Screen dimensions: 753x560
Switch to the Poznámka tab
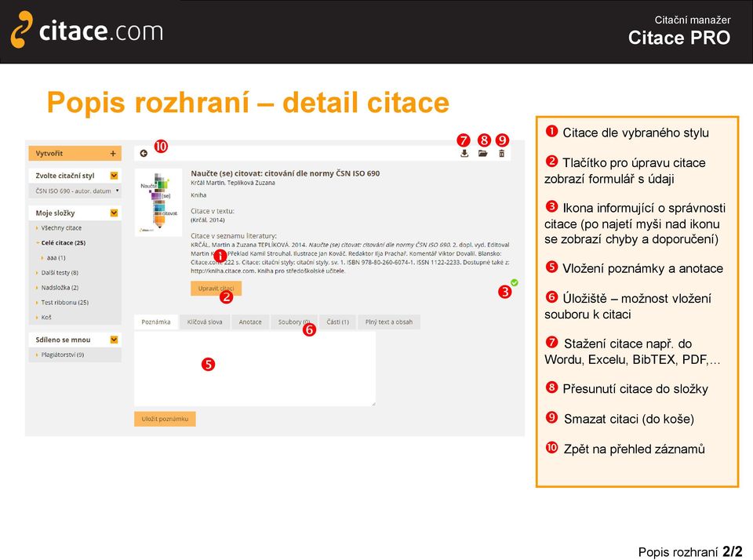click(x=156, y=322)
